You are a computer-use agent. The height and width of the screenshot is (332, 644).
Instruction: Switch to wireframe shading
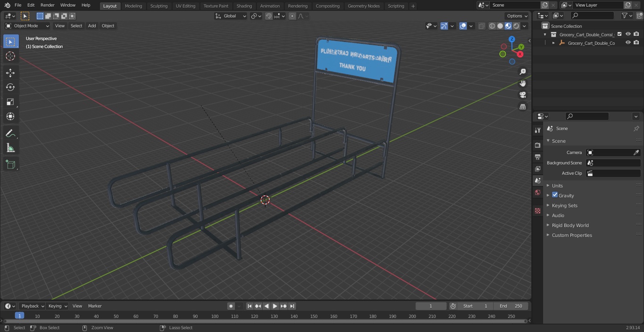click(492, 26)
